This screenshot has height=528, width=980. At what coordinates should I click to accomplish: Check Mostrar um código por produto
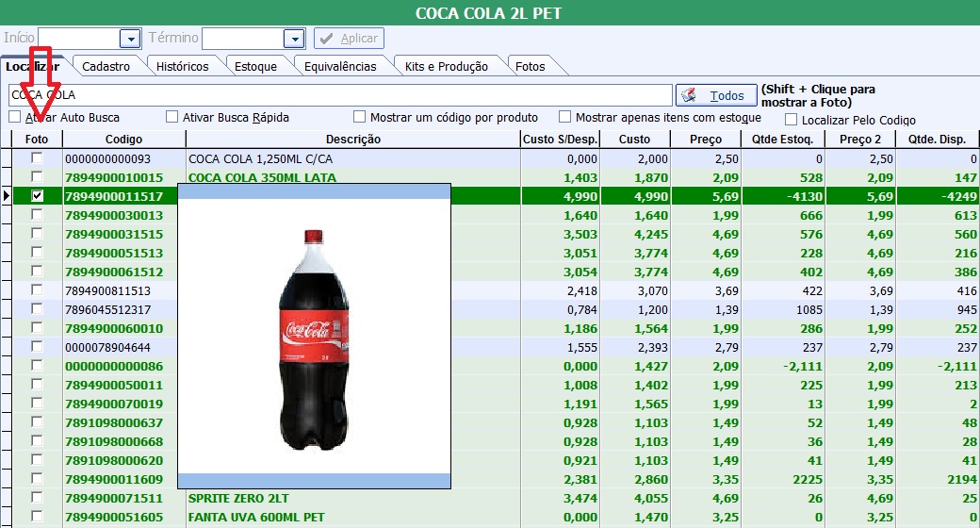(x=359, y=117)
